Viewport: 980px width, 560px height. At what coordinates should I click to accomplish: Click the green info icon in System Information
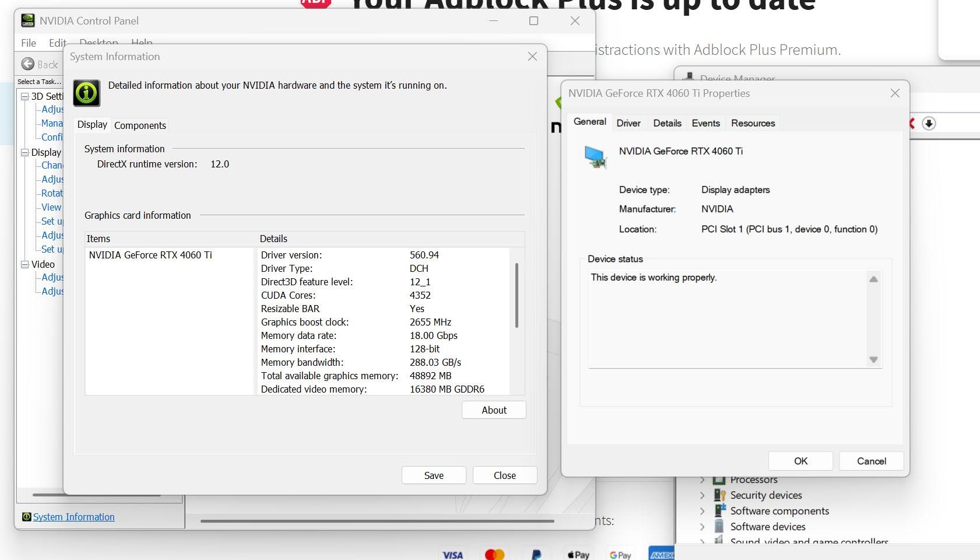point(86,93)
